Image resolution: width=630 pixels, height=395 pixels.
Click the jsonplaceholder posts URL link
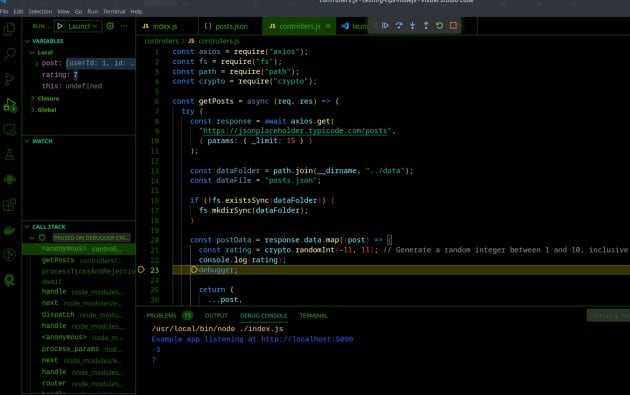pos(295,131)
